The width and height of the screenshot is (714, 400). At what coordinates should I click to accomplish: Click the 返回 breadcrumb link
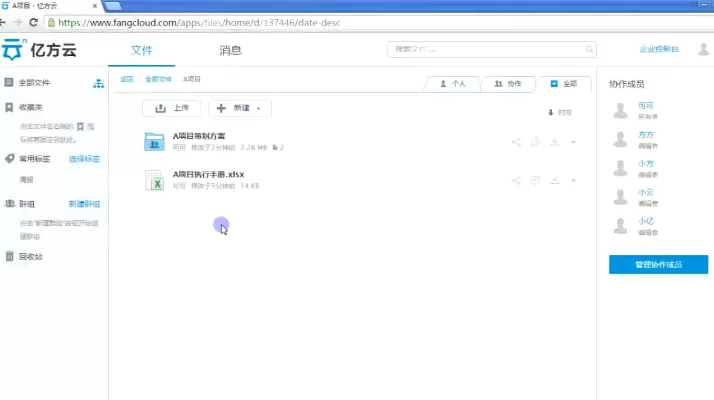(x=127, y=79)
